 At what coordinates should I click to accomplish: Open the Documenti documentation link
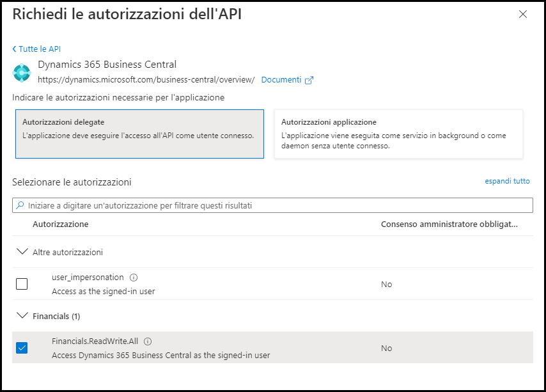point(281,80)
